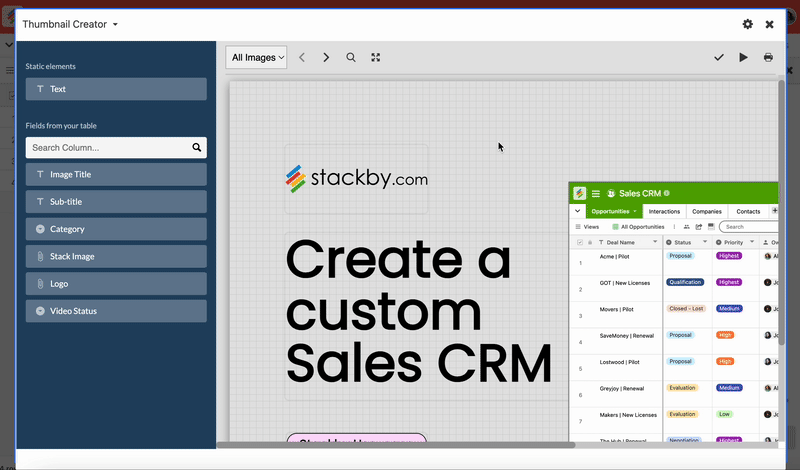Click the Qualification status tag

coord(685,282)
